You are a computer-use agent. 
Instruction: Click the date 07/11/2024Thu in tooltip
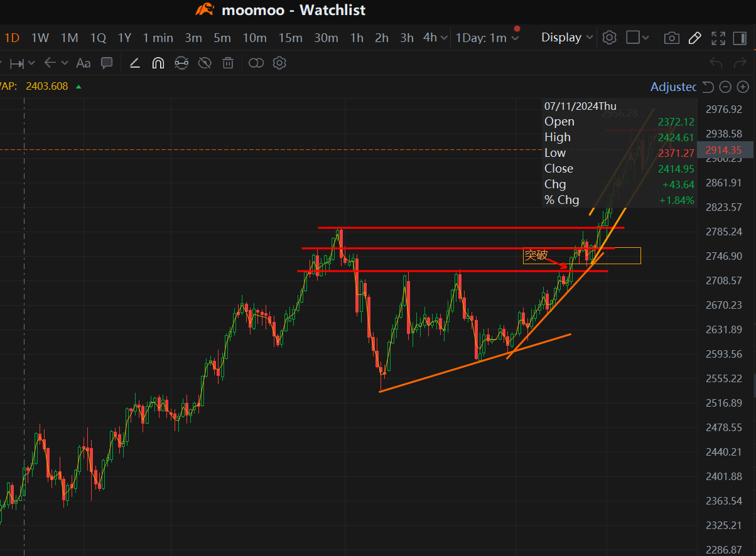click(x=580, y=105)
